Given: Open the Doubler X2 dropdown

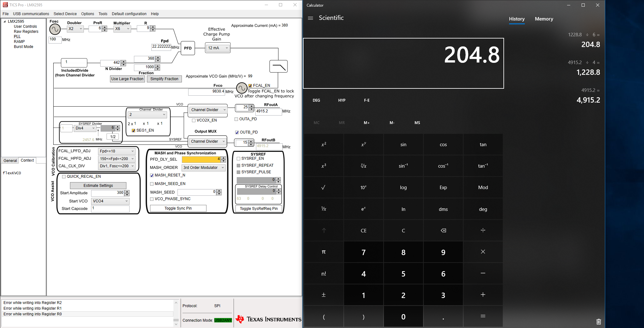Looking at the screenshot, I should (75, 29).
